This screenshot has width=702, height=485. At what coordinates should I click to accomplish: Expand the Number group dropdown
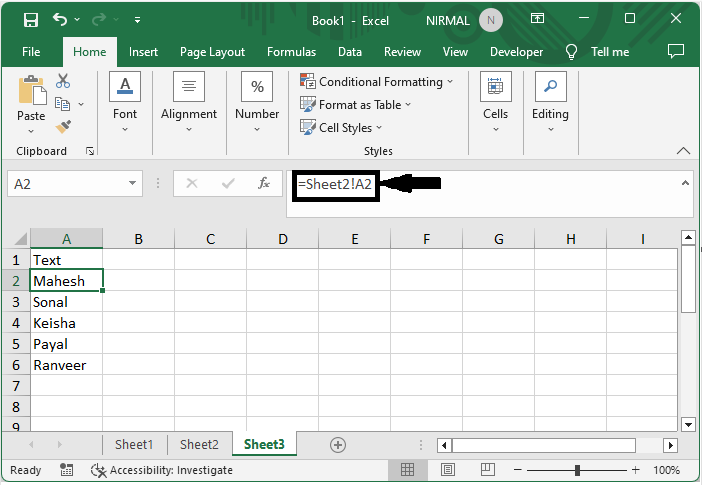(257, 129)
